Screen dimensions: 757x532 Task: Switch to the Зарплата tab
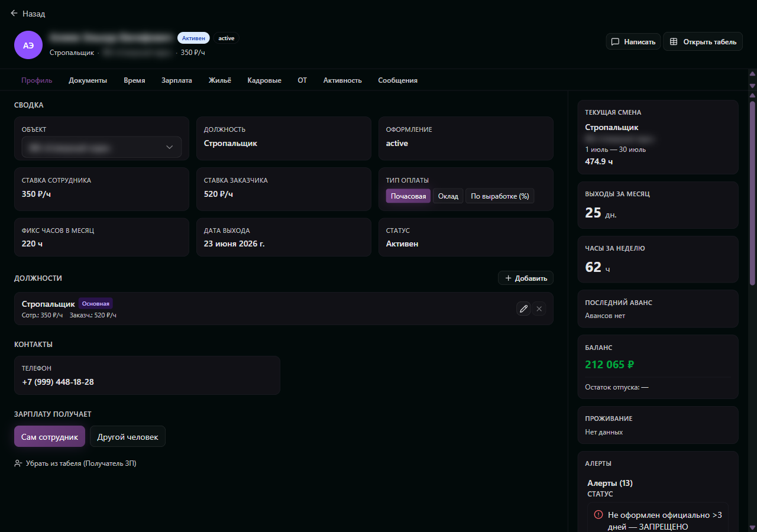177,80
